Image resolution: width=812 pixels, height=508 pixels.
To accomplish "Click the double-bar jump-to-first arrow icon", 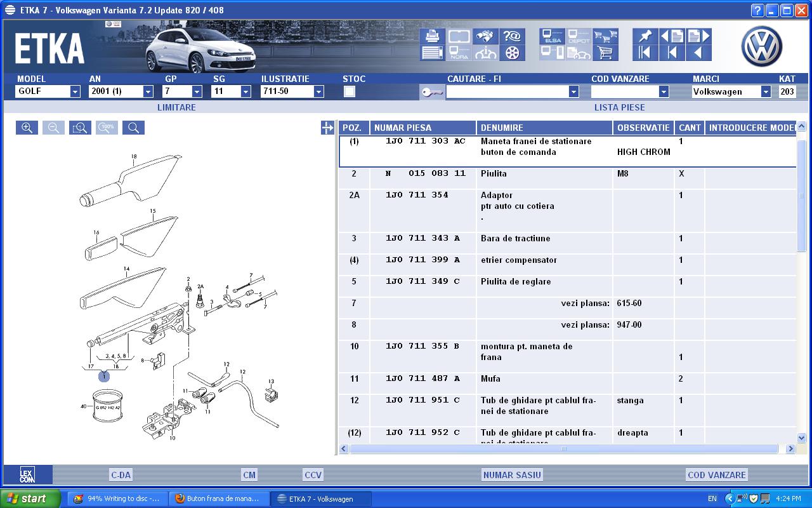I will coord(645,53).
